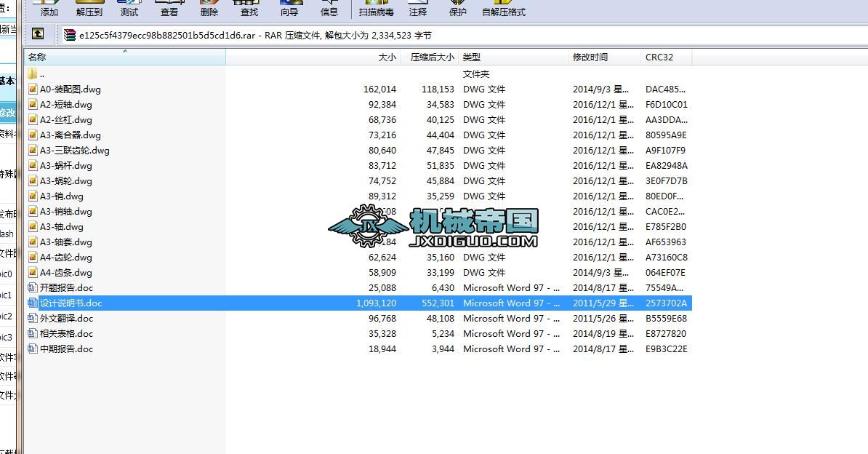This screenshot has width=868, height=454.
Task: Click the up-one-level arrow icon
Action: pos(38,33)
